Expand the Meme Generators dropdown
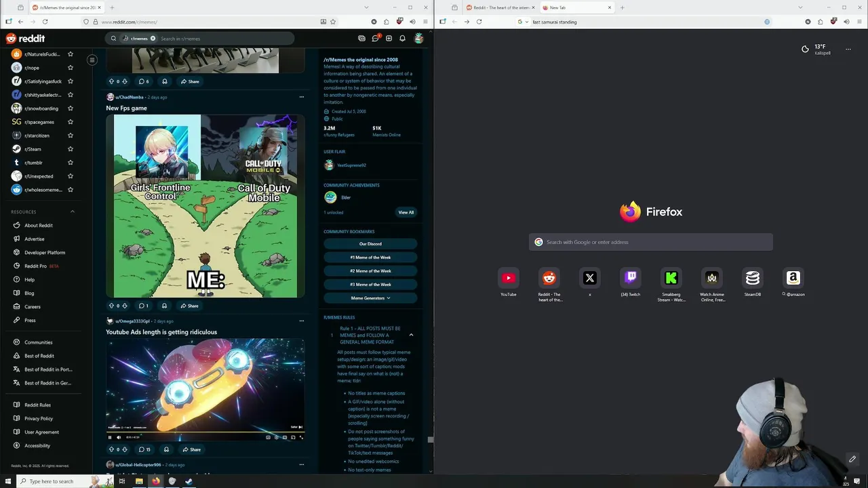The height and width of the screenshot is (488, 868). [370, 298]
